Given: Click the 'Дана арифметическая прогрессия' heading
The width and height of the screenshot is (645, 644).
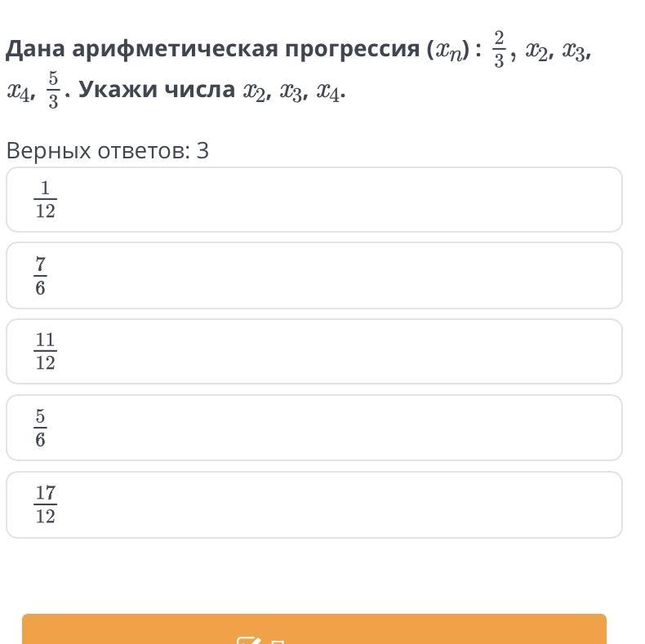Looking at the screenshot, I should point(212,50).
